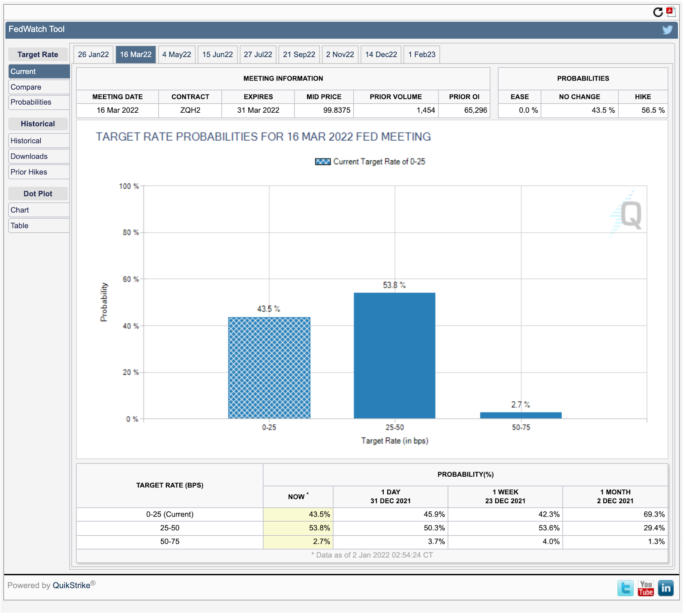Open the Dot Plot Chart item
Image resolution: width=686 pixels, height=616 pixels.
tap(39, 210)
